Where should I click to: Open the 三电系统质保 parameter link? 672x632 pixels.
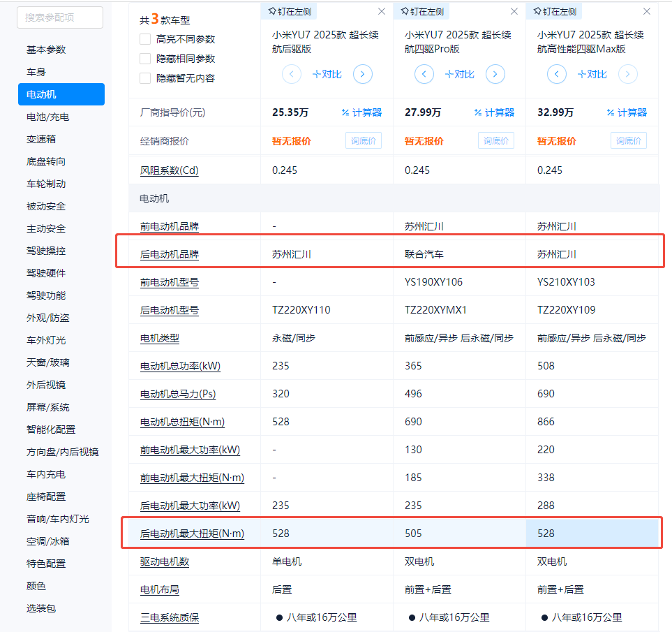point(170,617)
